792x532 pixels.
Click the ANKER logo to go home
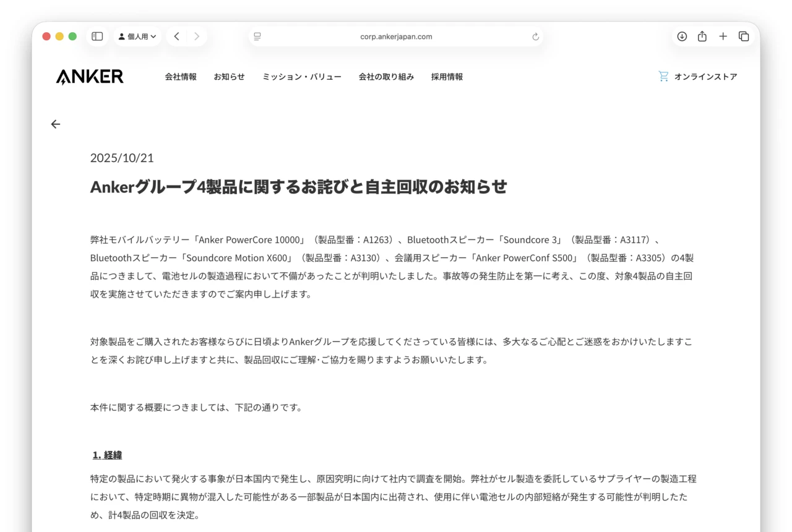pos(89,76)
